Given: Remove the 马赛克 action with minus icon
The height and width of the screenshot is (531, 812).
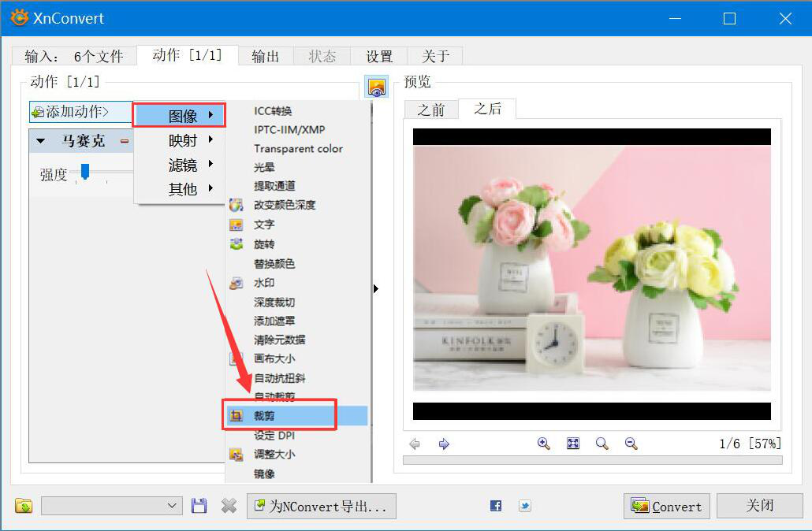Looking at the screenshot, I should 125,141.
